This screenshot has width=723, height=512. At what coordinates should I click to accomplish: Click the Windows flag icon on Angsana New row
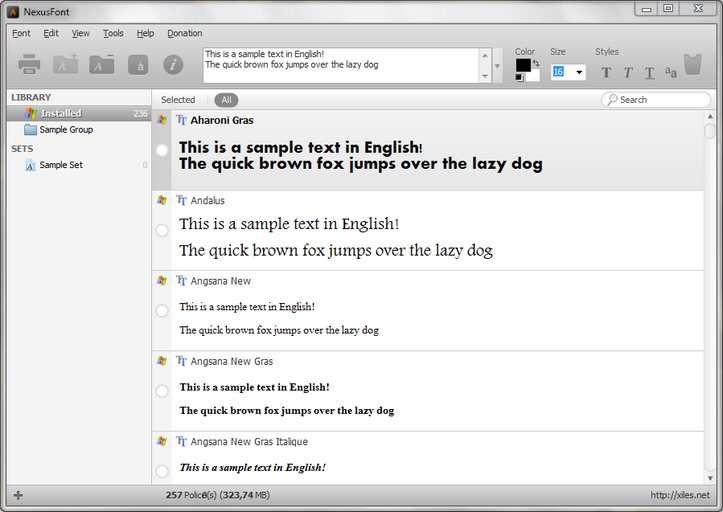(162, 280)
